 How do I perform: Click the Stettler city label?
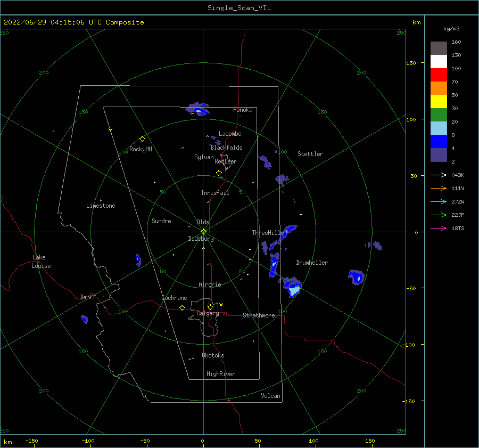click(x=310, y=154)
